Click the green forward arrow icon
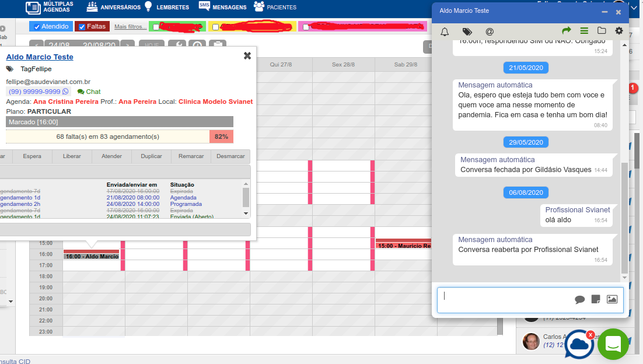This screenshot has width=643, height=364. pyautogui.click(x=567, y=30)
